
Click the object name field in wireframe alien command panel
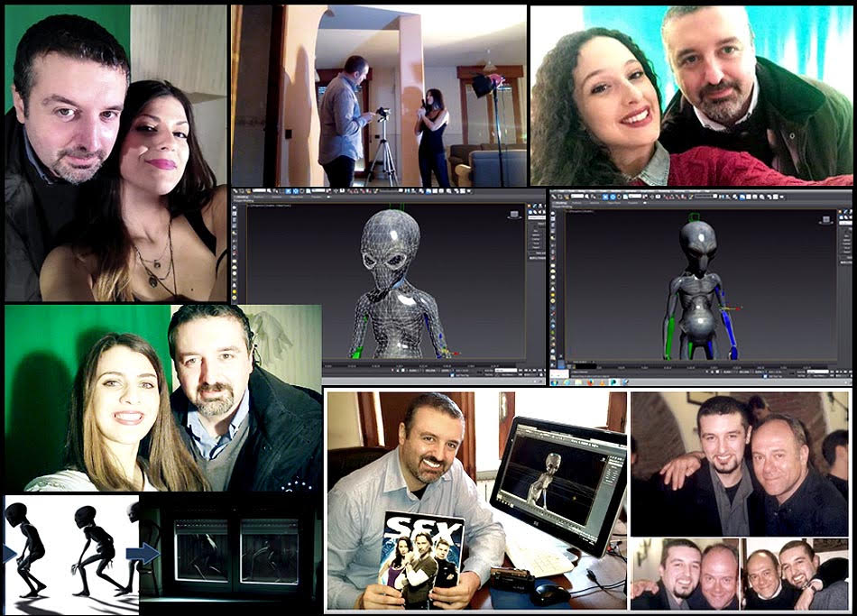pos(537,217)
